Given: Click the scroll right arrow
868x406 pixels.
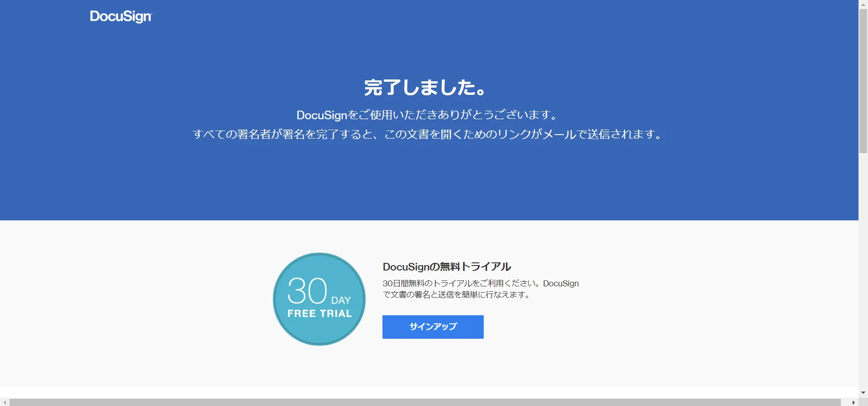Looking at the screenshot, I should coord(854,402).
